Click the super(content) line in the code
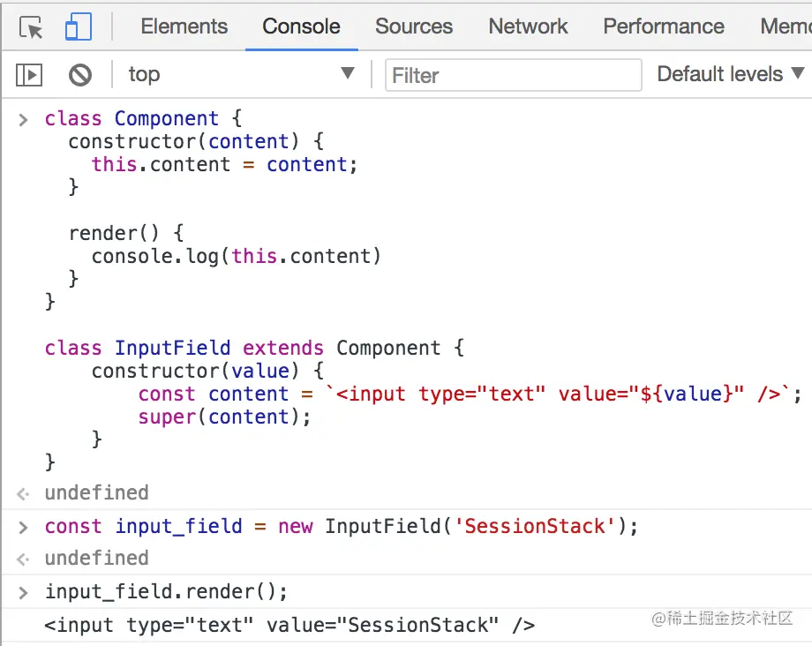The image size is (812, 646). pyautogui.click(x=224, y=417)
